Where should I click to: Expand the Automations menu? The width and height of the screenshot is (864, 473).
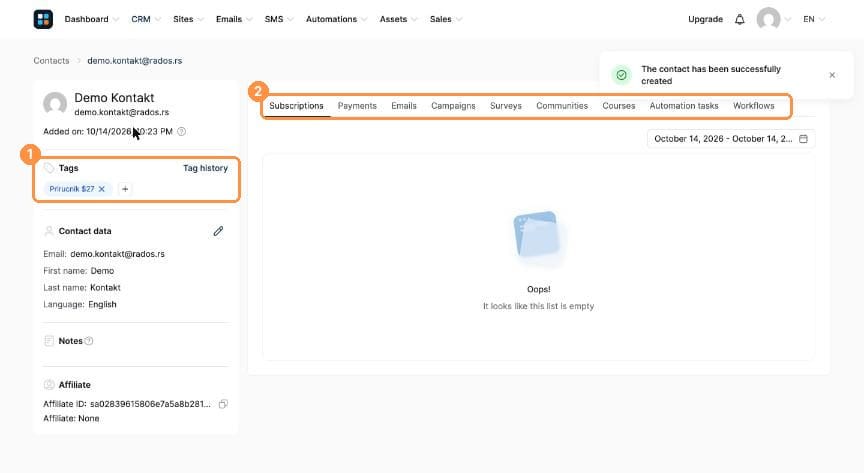point(336,19)
